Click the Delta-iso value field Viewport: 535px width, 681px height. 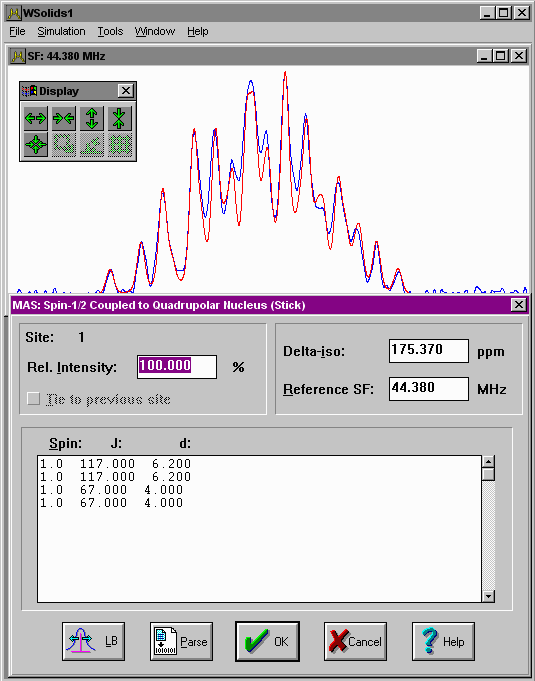tap(429, 351)
